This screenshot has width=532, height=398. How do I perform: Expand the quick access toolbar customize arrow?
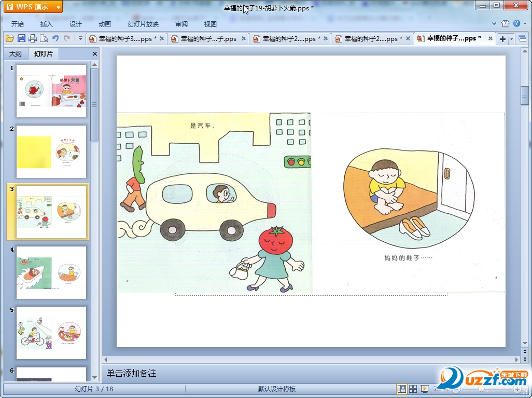point(80,38)
